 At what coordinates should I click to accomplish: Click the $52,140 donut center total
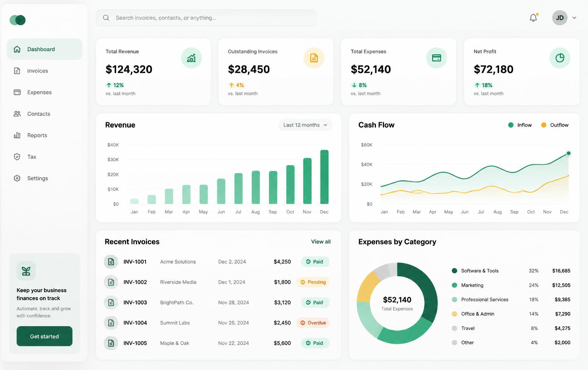pos(397,300)
